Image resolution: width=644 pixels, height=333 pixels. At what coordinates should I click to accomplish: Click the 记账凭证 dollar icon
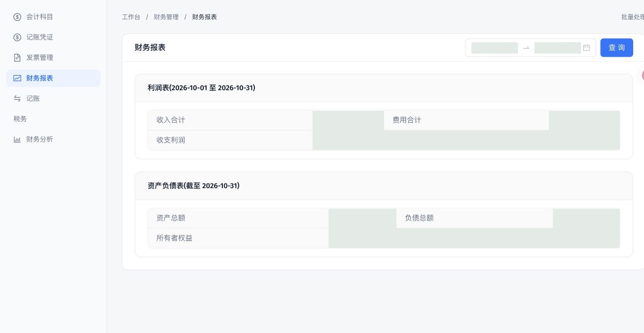point(18,37)
